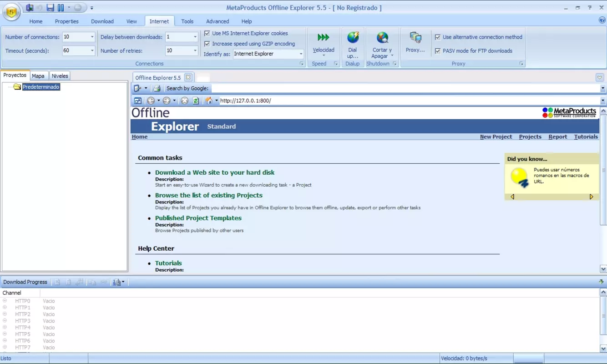Open the Download ribbon tab
Viewport: 607px width, 364px height.
click(x=102, y=21)
